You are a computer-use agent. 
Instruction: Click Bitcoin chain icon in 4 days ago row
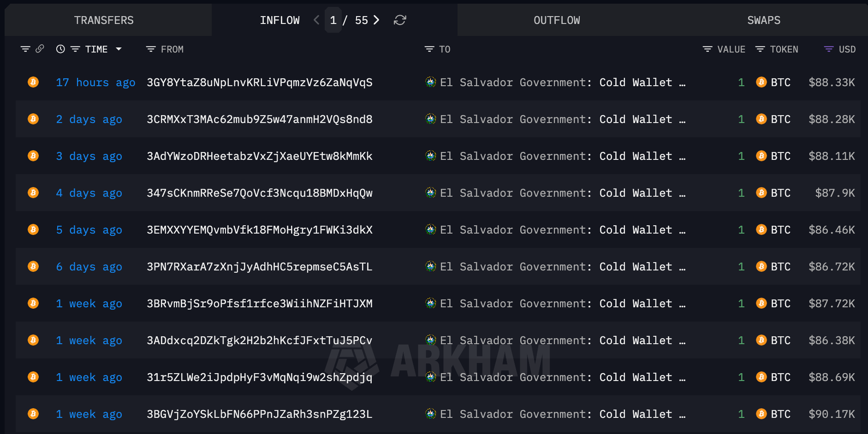pyautogui.click(x=33, y=193)
